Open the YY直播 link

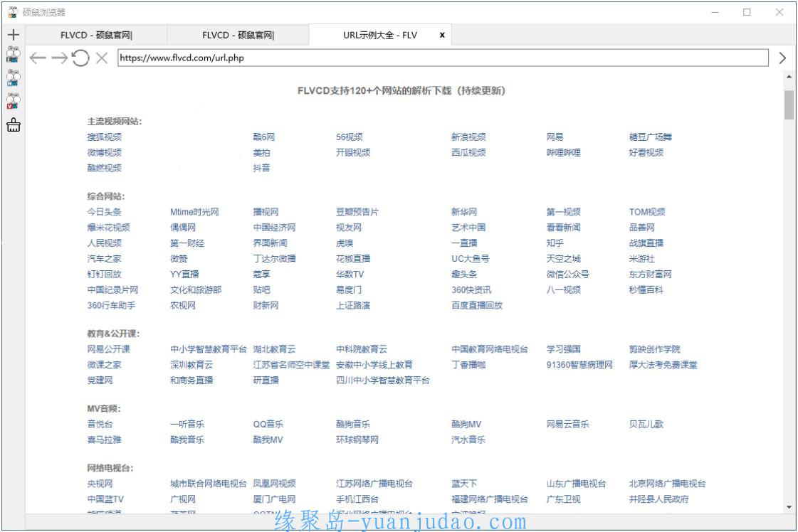click(x=184, y=274)
